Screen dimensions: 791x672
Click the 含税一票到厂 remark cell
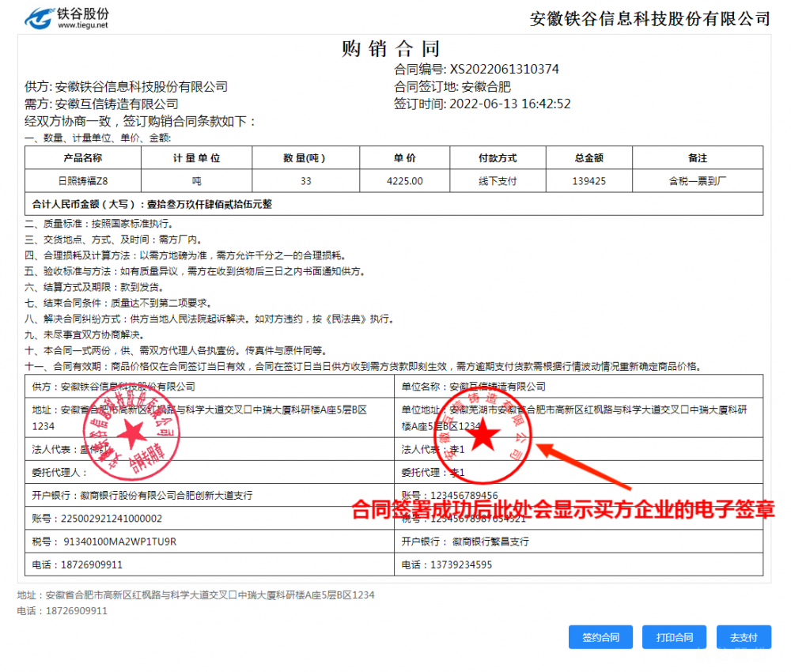pyautogui.click(x=698, y=181)
